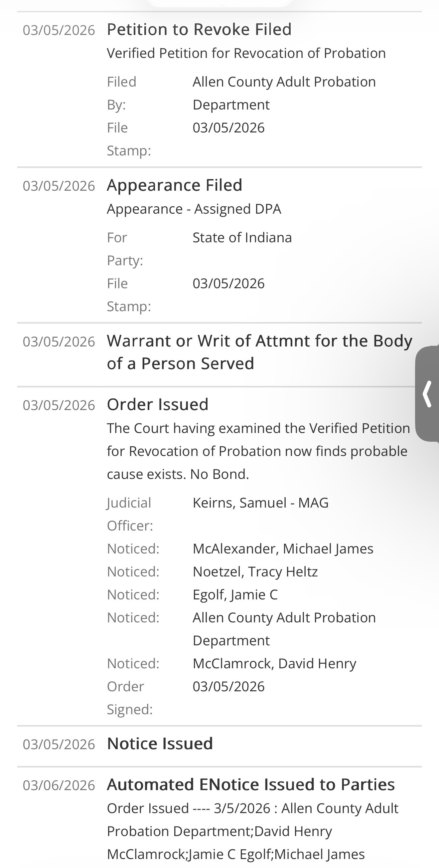
Task: Tap Automated ENotice Issued to Parties heading
Action: (x=250, y=784)
